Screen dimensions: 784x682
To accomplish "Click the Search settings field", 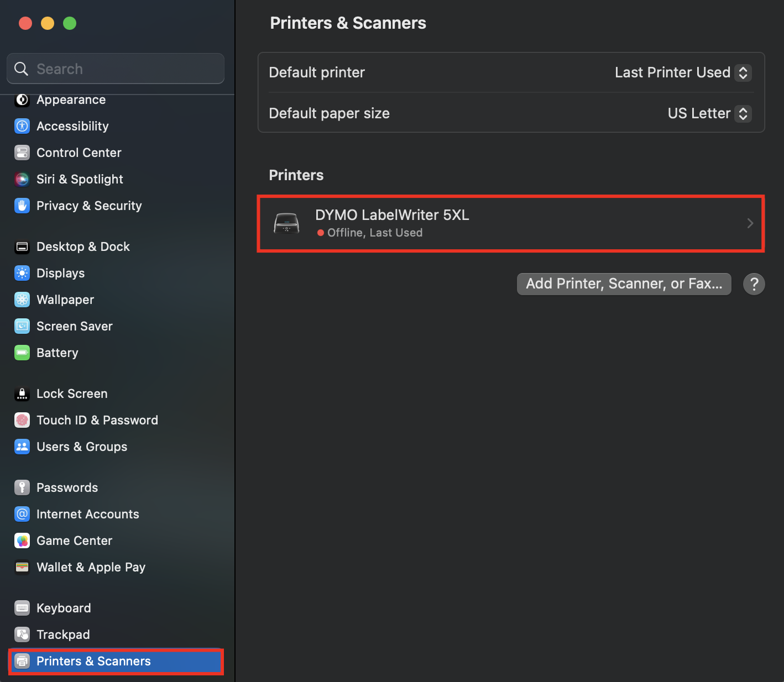I will pyautogui.click(x=122, y=69).
